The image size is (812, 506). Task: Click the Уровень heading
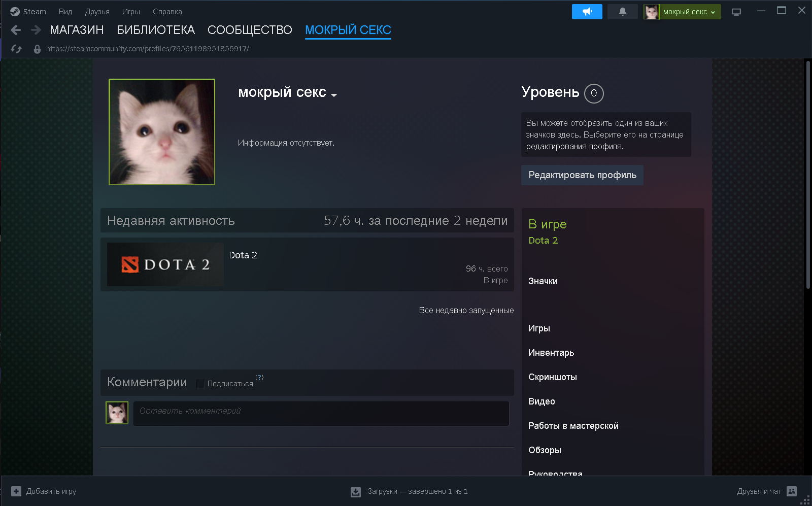tap(550, 92)
